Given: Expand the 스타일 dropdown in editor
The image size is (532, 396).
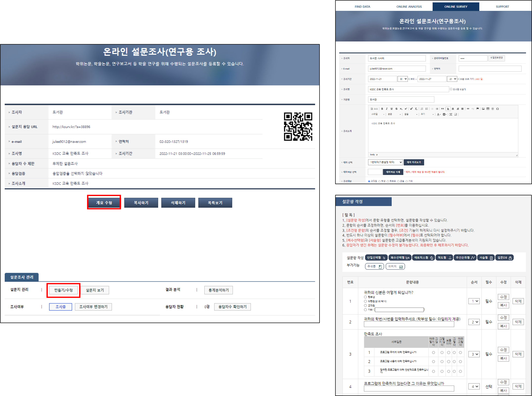Looking at the screenshot, I should click(x=378, y=114).
